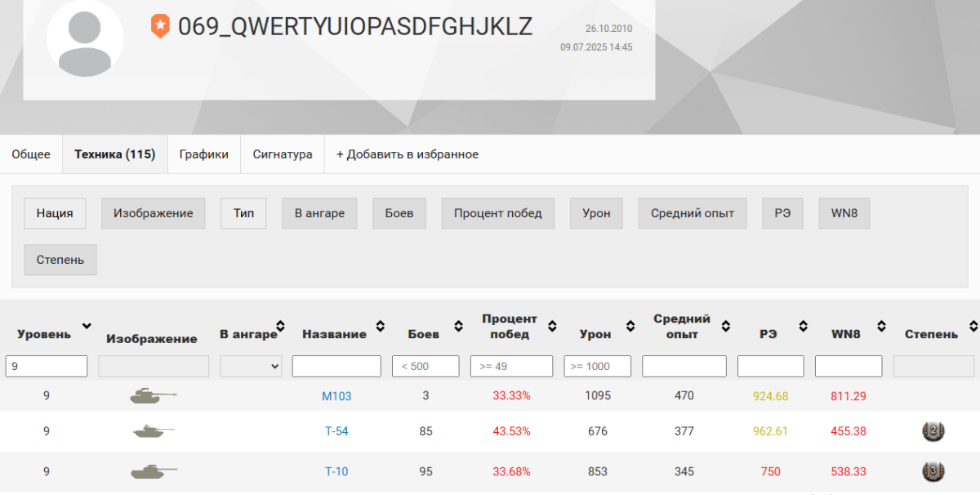Image resolution: width=980 pixels, height=495 pixels.
Task: Open the В ангаре filter dropdown
Action: point(251,367)
